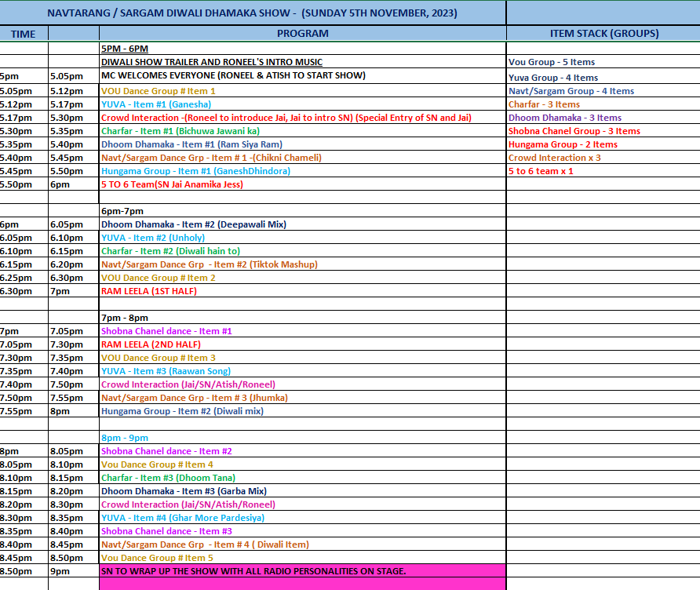The height and width of the screenshot is (590, 700).
Task: Select cell 'Navt/Sargam Dance Grp - Item #2 (Tiktok Mashup)'
Action: point(303,264)
